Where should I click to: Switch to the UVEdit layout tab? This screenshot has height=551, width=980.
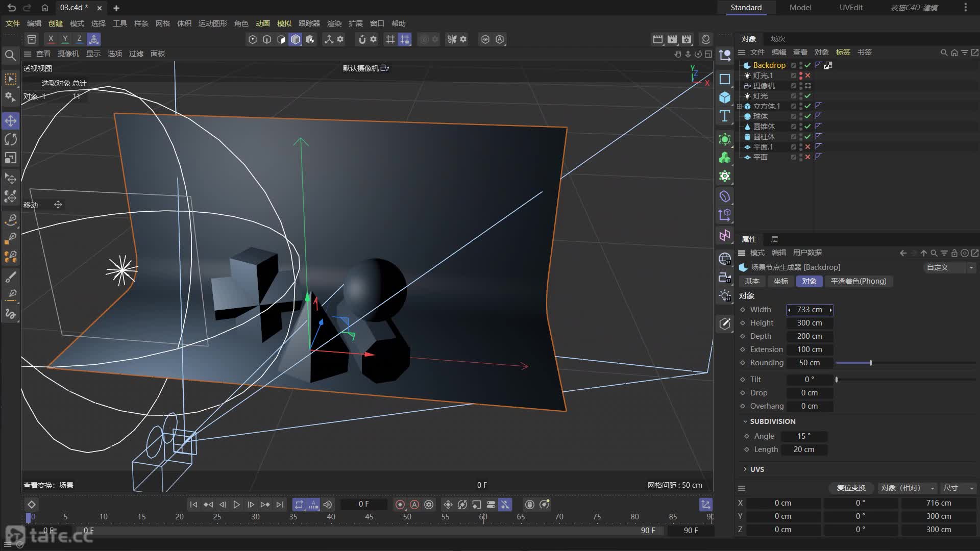click(851, 8)
